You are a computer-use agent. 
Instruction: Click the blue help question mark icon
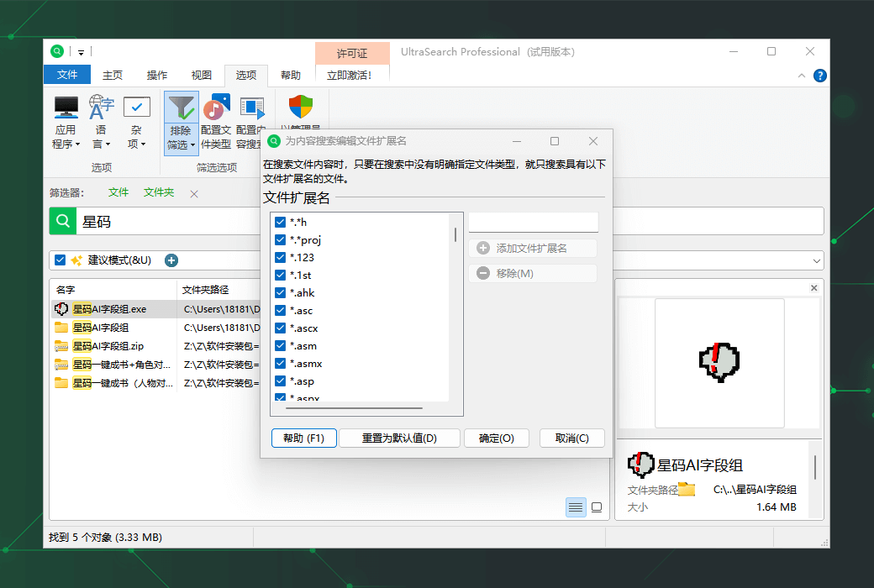[x=820, y=76]
